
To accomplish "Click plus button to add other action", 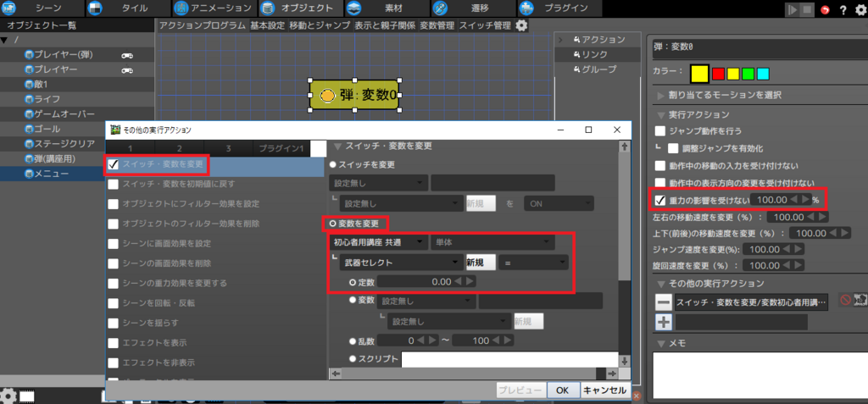I will coord(664,322).
